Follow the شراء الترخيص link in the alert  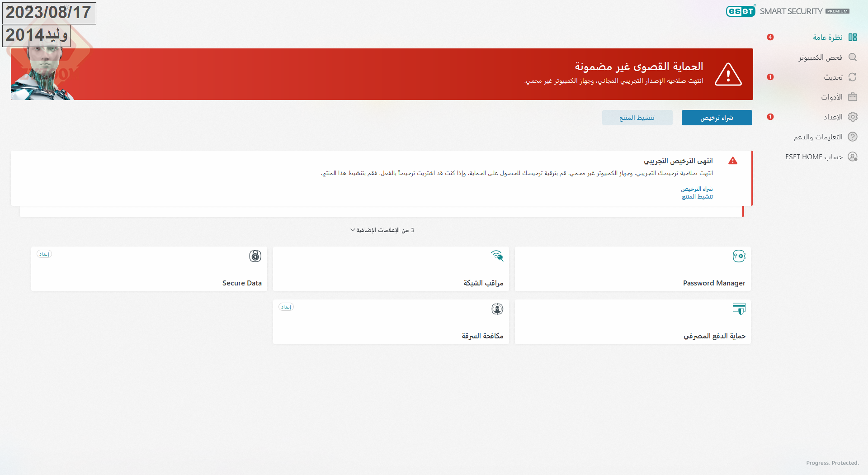[x=697, y=189]
